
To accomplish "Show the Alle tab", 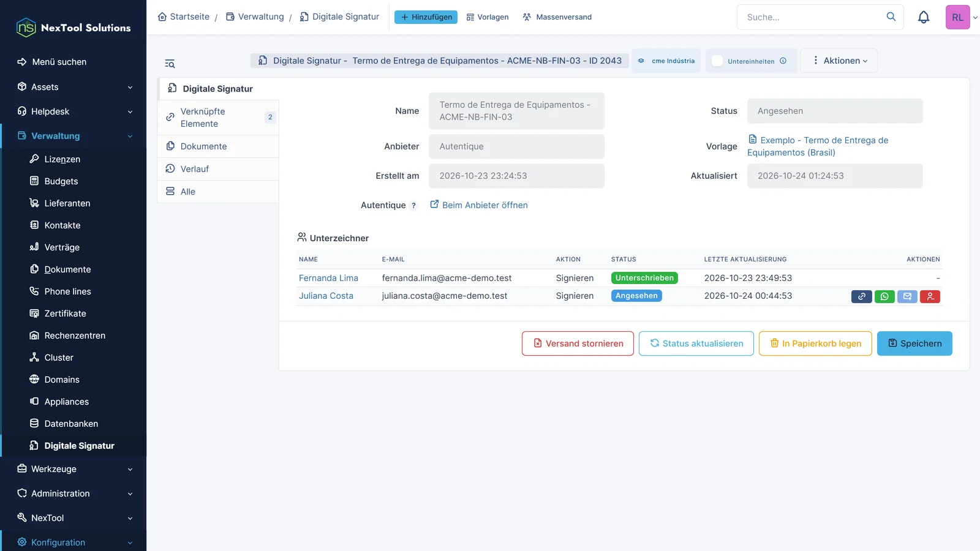I will [218, 192].
